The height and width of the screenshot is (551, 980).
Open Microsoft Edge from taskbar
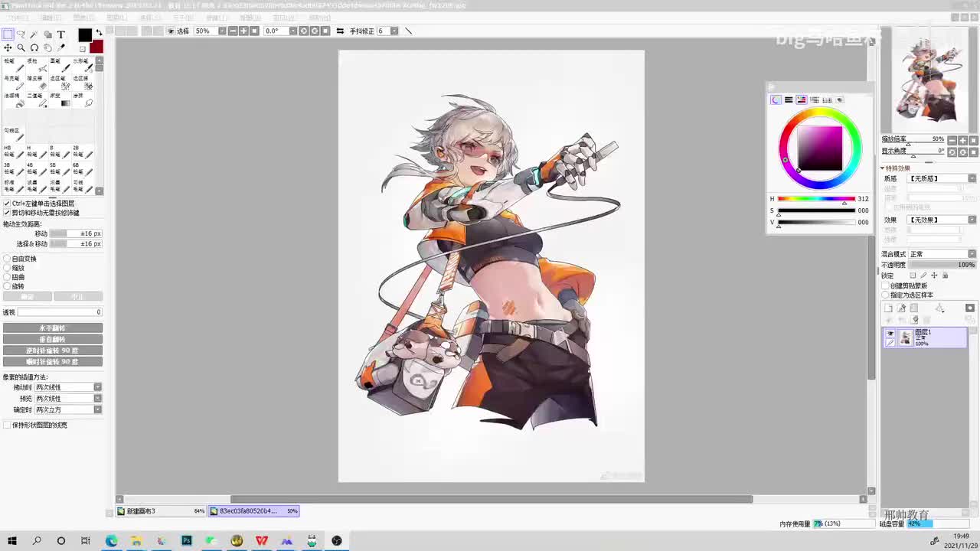[x=112, y=541]
